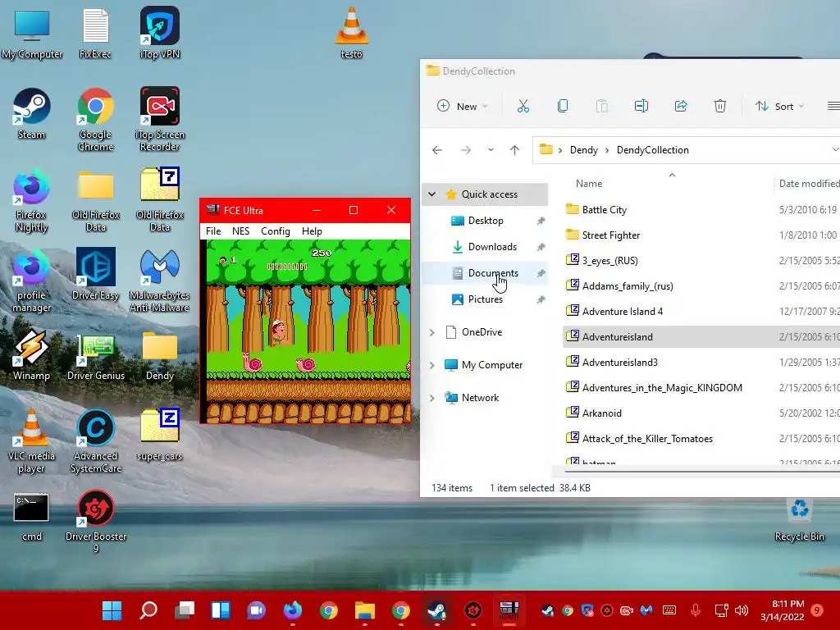This screenshot has width=840, height=630.
Task: Expand chevron after Dendy in address bar
Action: click(607, 150)
